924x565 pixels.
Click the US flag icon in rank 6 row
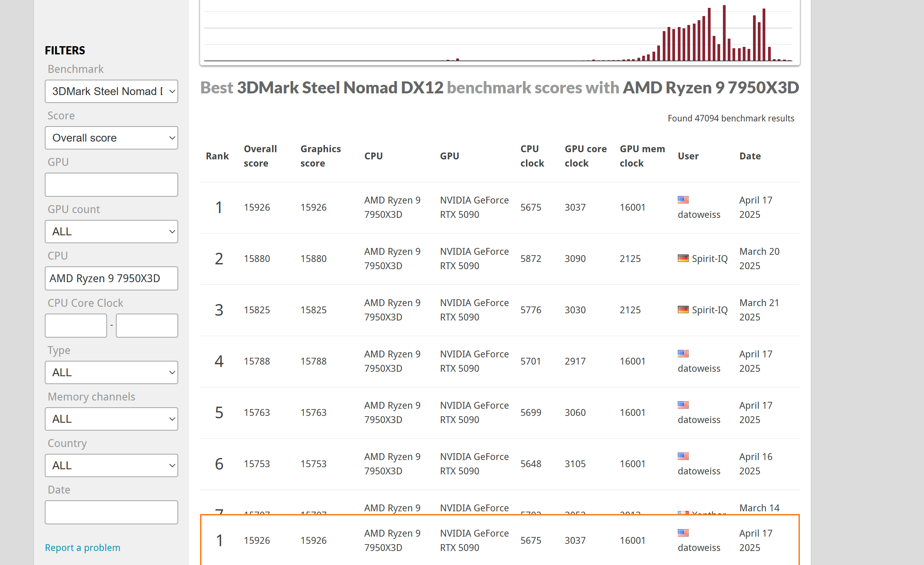[683, 456]
